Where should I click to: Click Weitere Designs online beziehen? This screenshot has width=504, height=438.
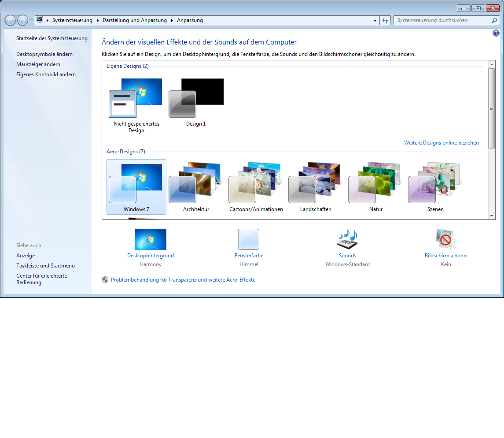coord(441,143)
